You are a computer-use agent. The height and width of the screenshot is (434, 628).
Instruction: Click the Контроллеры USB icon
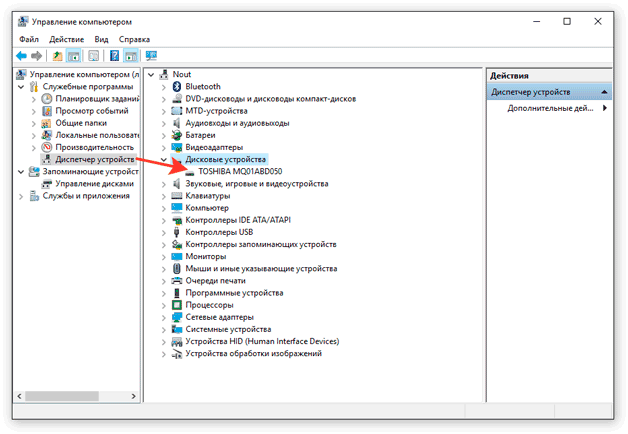(177, 232)
